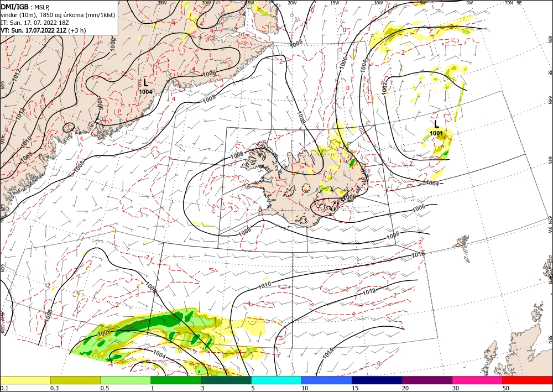Click the '1001' low pressure value
The width and height of the screenshot is (553, 392).
(x=436, y=133)
